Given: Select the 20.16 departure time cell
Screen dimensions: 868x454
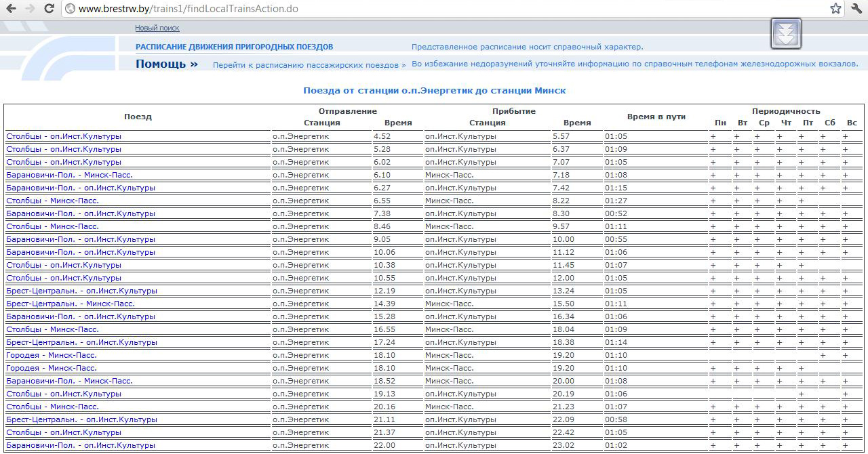Looking at the screenshot, I should (397, 407).
